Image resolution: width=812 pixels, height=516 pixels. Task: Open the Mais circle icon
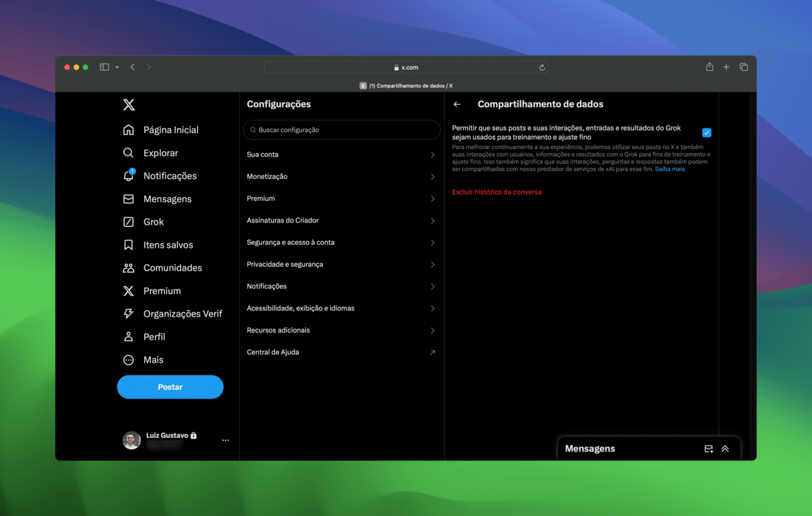pos(129,360)
